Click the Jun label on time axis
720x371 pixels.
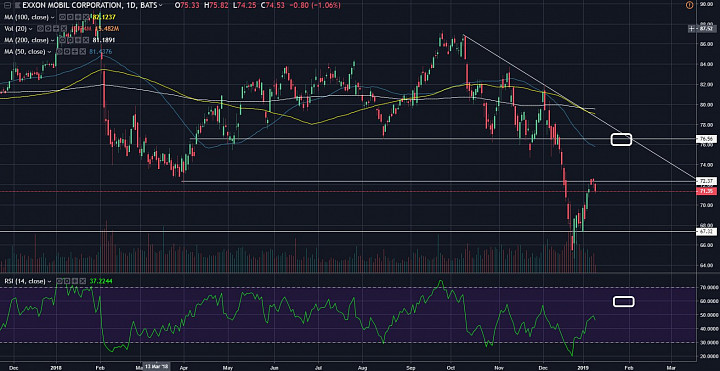tap(275, 367)
